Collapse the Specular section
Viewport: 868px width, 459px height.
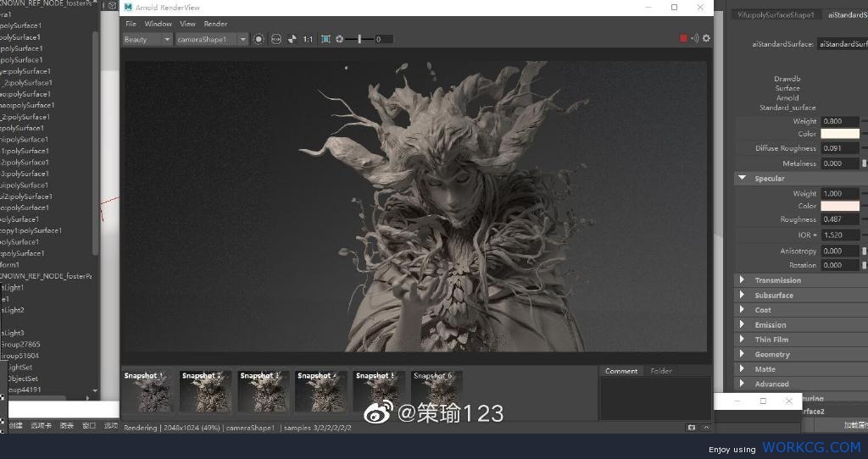pyautogui.click(x=742, y=178)
